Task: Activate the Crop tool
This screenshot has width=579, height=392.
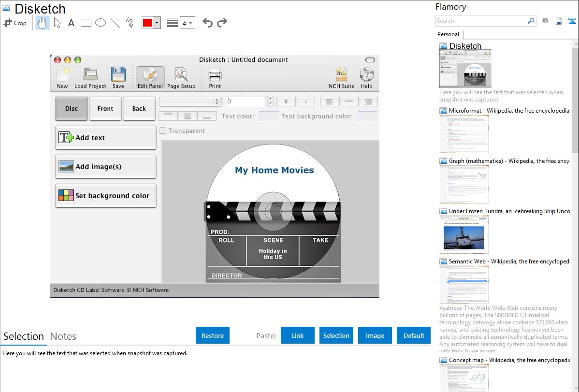Action: [x=15, y=23]
